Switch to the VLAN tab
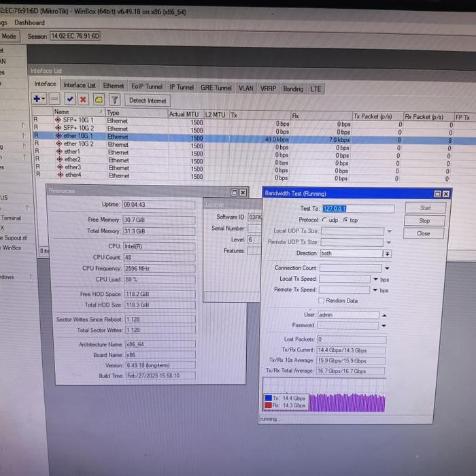 point(245,88)
